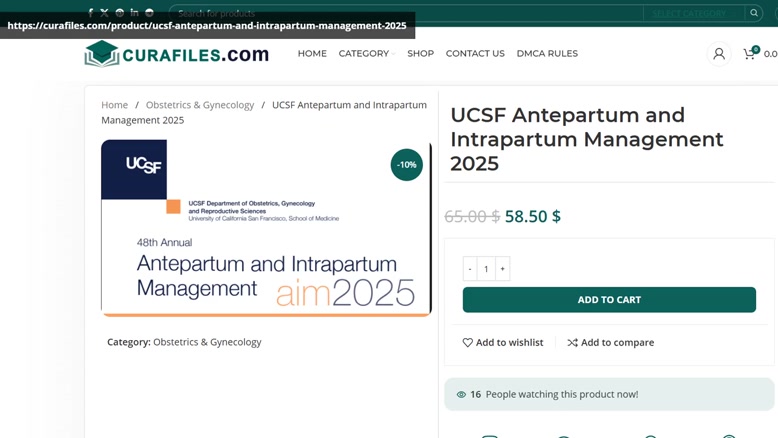This screenshot has height=438, width=778.
Task: Expand the Select Category dropdown
Action: click(693, 13)
